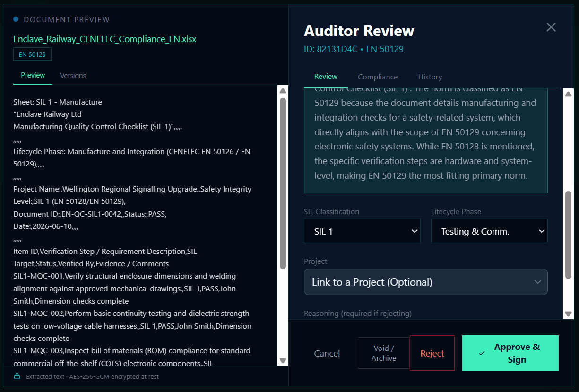Click the SIL1-MQC-002 row text
This screenshot has width=579, height=392.
[x=132, y=326]
